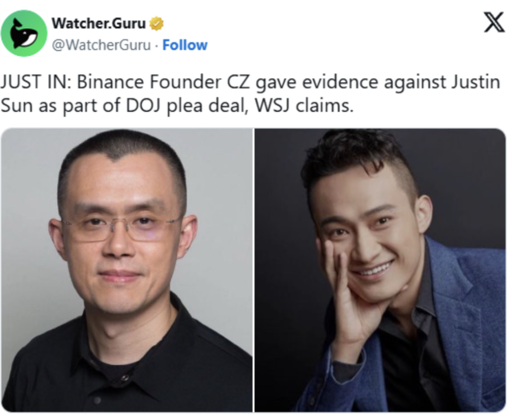Open the X logo in the corner
This screenshot has height=420, width=511.
[x=495, y=22]
